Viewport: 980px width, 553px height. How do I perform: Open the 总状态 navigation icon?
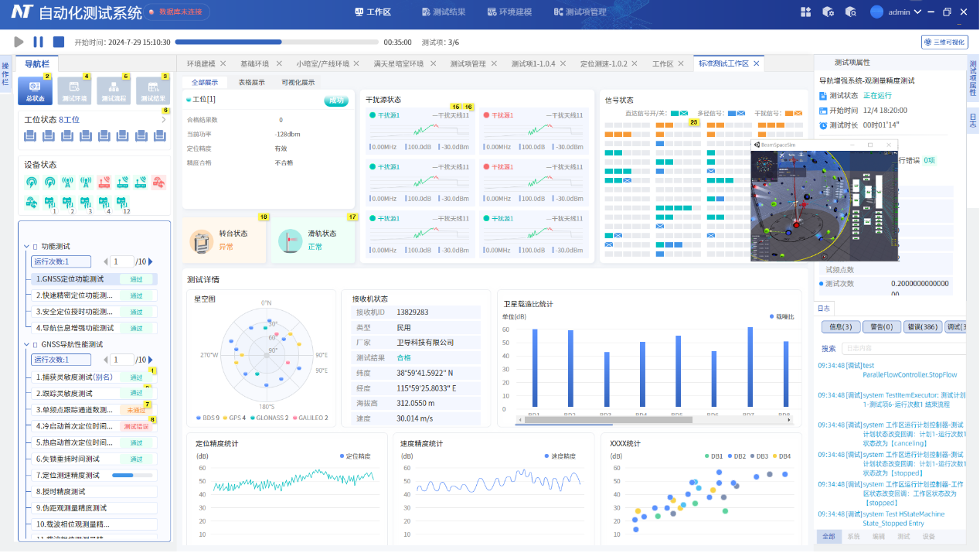35,90
